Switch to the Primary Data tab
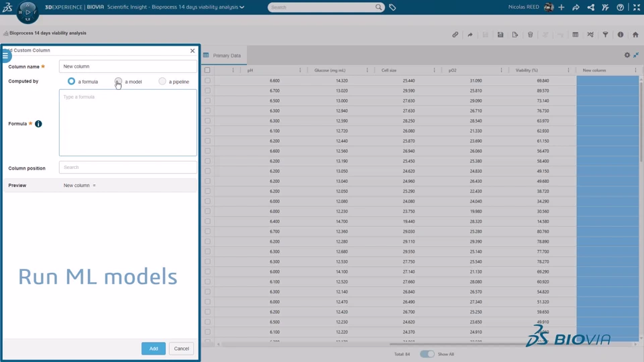 [223, 56]
